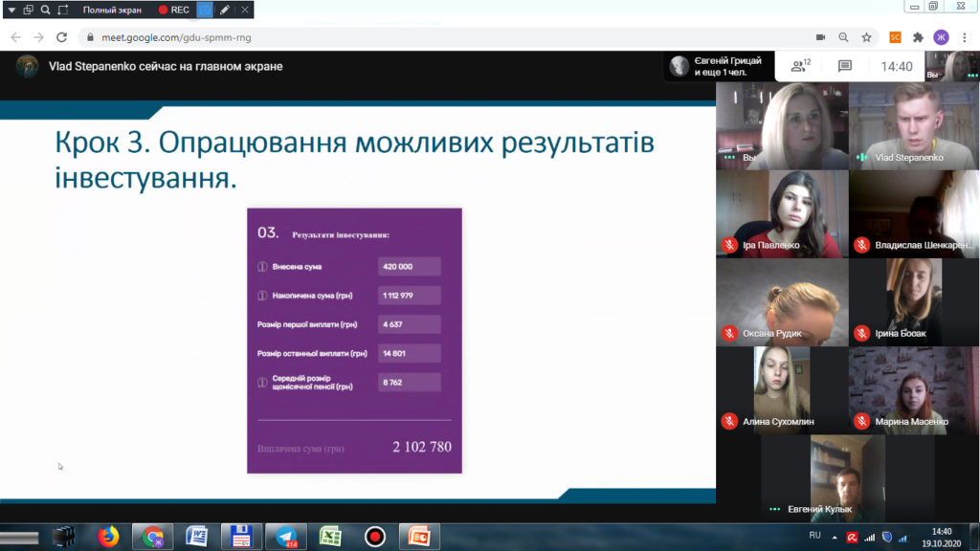
Task: Select Vlad Stepanenko's video tile
Action: [914, 125]
